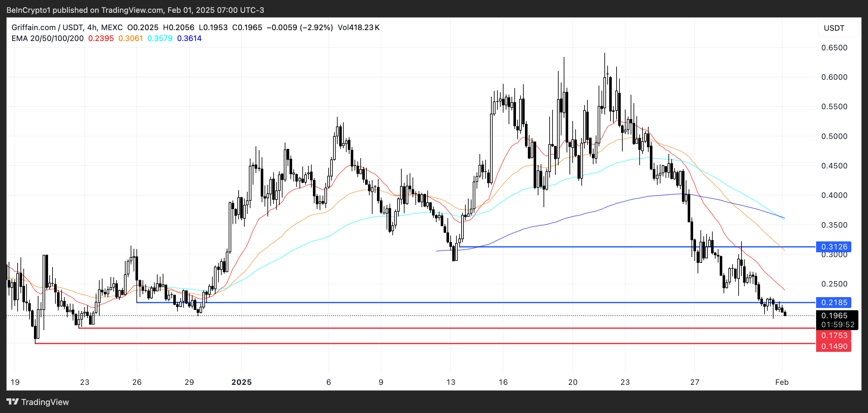This screenshot has height=413, width=868.
Task: Click the orange EMA value 0.3061
Action: (x=130, y=38)
